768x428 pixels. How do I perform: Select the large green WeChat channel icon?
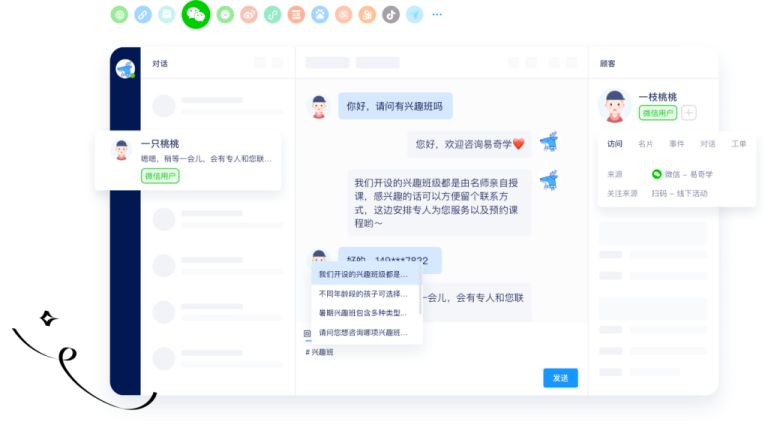click(196, 15)
